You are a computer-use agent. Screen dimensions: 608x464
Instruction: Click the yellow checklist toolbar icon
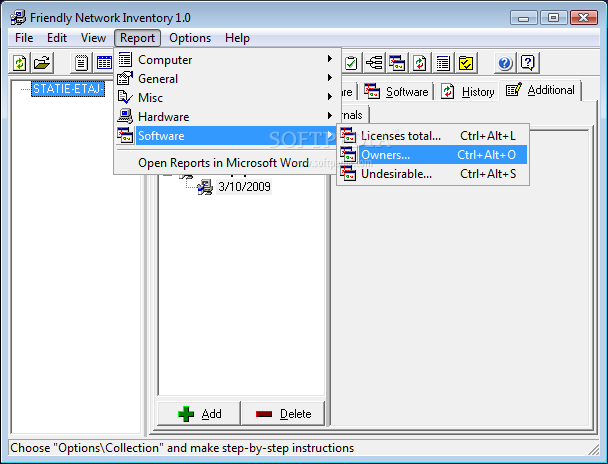click(x=466, y=63)
